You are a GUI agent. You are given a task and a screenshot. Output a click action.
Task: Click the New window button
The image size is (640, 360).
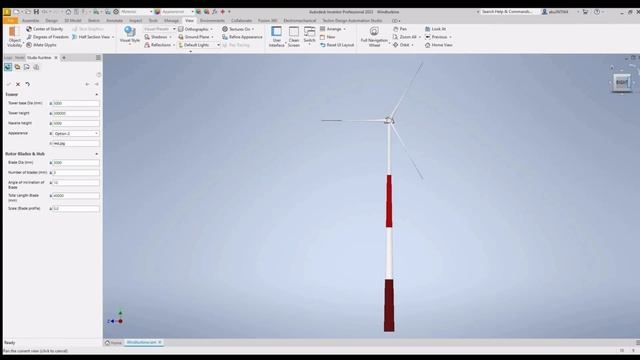pos(328,37)
